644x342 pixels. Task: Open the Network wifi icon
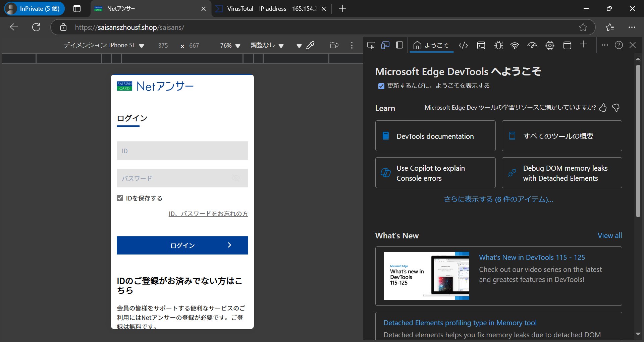(515, 45)
